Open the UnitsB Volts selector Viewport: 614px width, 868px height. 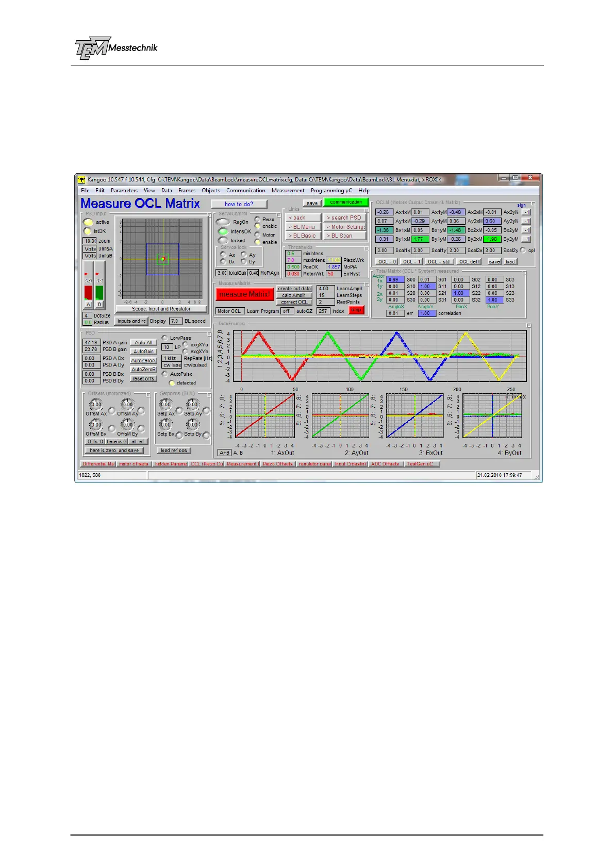[90, 256]
